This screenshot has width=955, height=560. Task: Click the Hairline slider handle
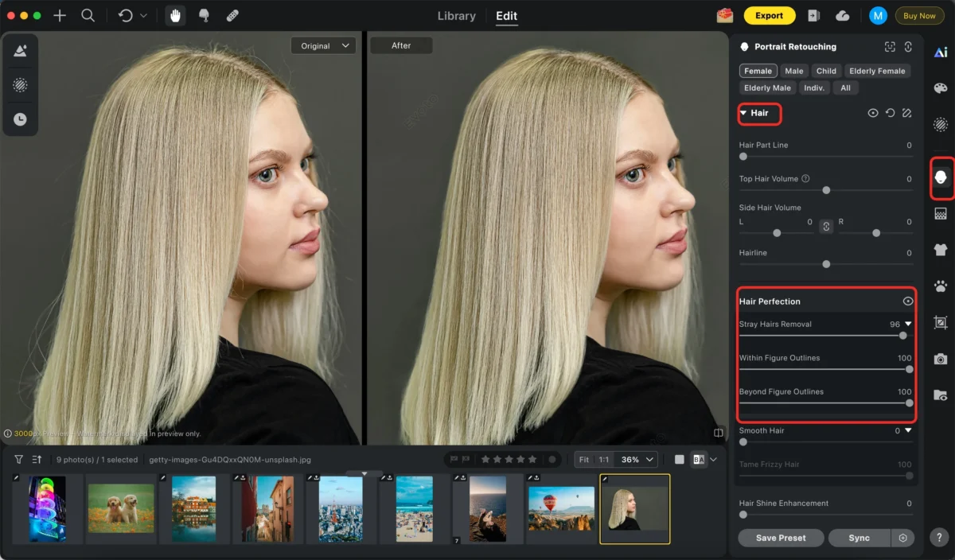(x=826, y=264)
